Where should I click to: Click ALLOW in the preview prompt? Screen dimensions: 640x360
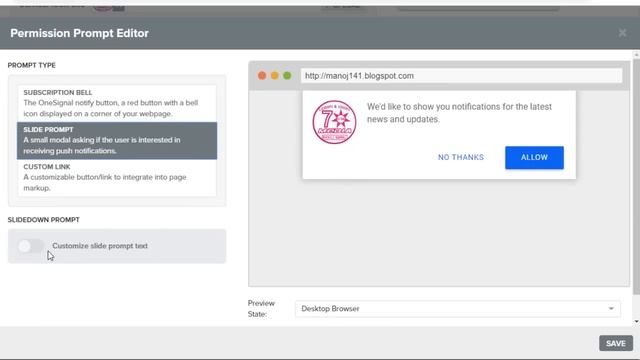[x=534, y=158]
